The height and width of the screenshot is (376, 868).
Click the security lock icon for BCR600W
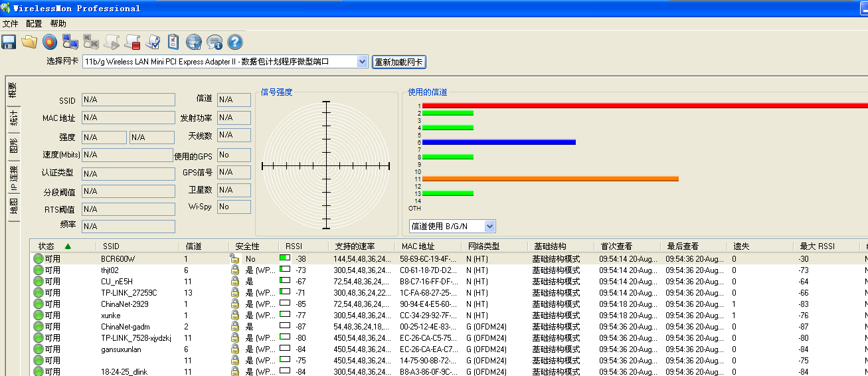[234, 258]
